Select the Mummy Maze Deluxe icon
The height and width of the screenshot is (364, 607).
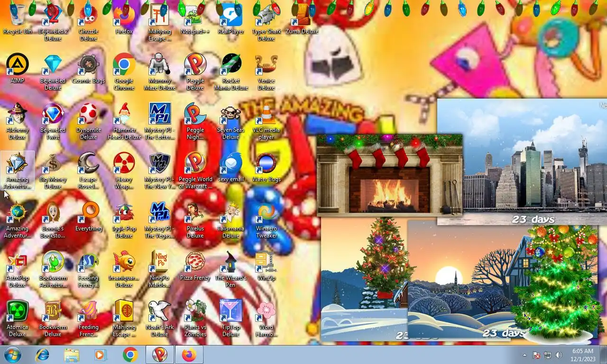pos(159,72)
